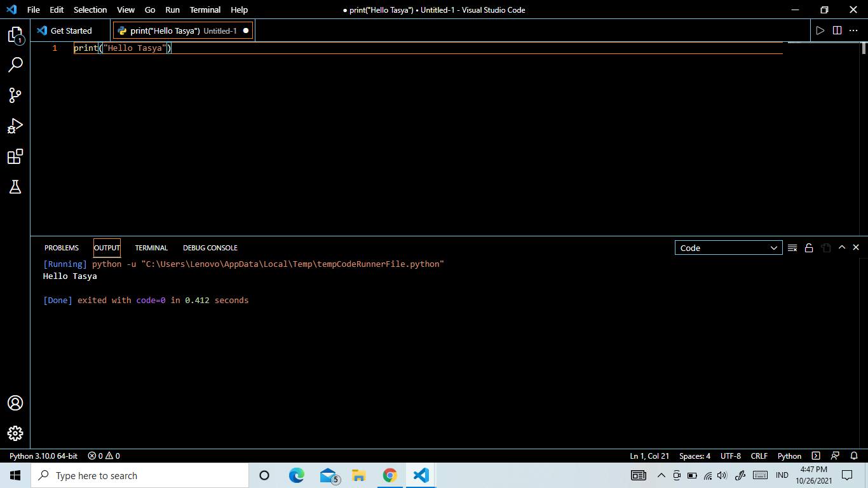Split the editor right

[837, 30]
